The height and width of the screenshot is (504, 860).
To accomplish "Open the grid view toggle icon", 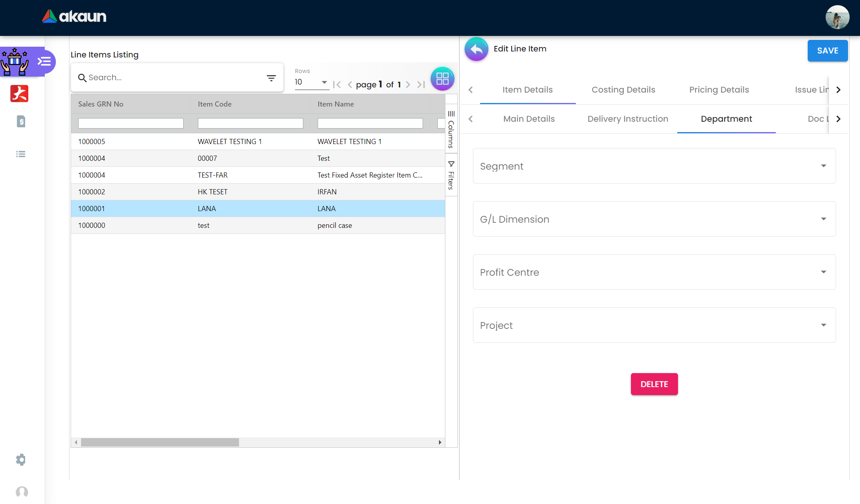I will [442, 79].
